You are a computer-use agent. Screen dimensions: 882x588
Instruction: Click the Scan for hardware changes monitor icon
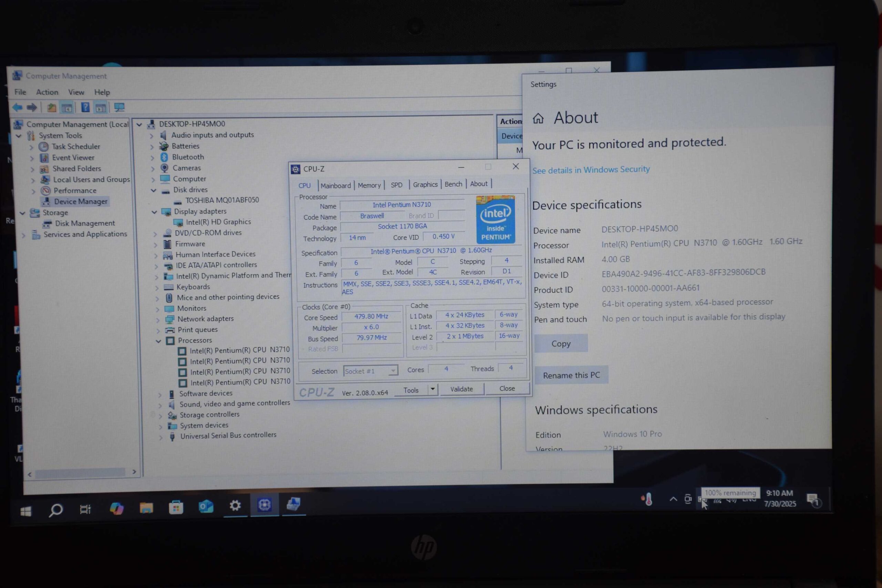click(119, 107)
